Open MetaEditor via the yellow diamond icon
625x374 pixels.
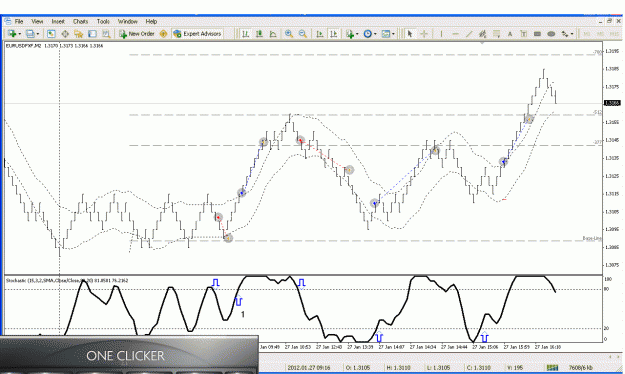pyautogui.click(x=163, y=34)
